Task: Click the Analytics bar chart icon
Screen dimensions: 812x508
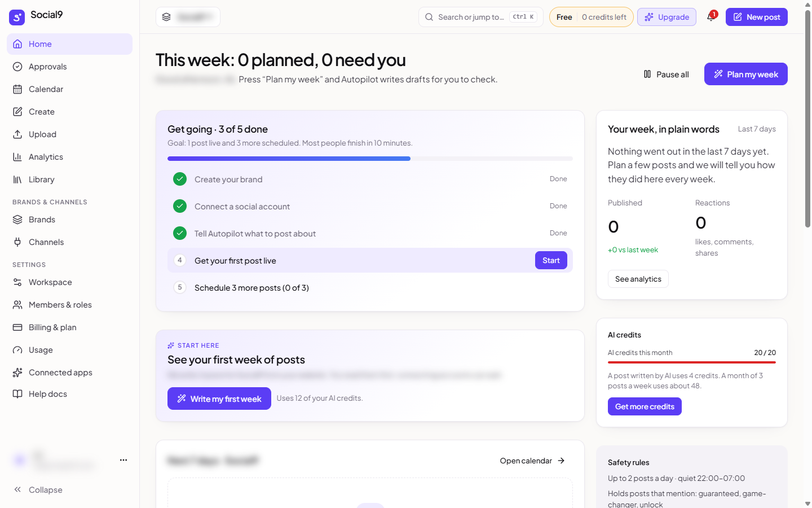Action: 17,157
